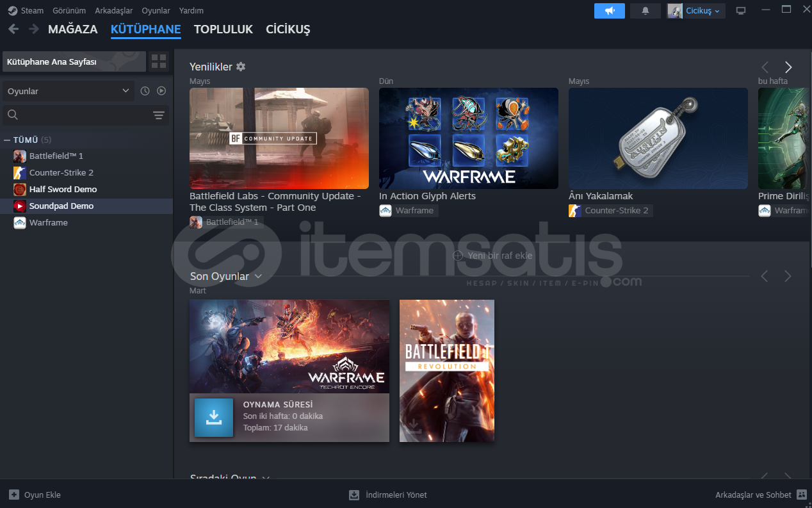Go to Kütüphane Ana Sayfası
This screenshot has width=812, height=508.
74,61
